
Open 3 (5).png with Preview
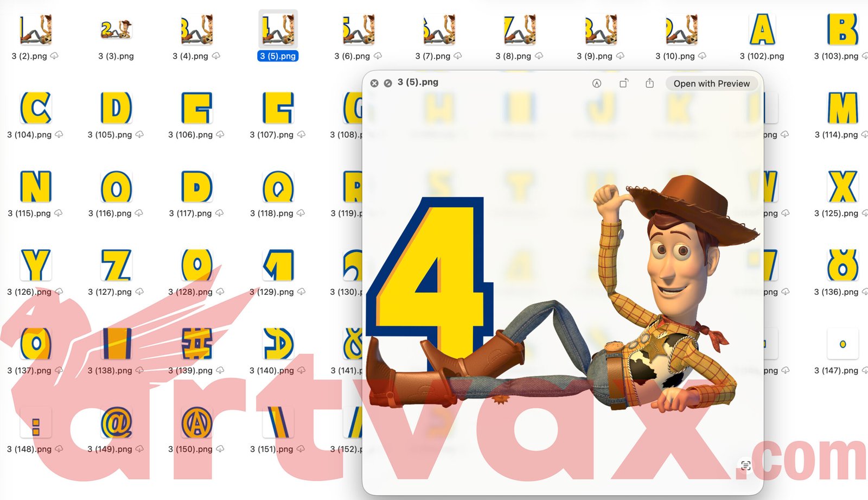click(711, 83)
